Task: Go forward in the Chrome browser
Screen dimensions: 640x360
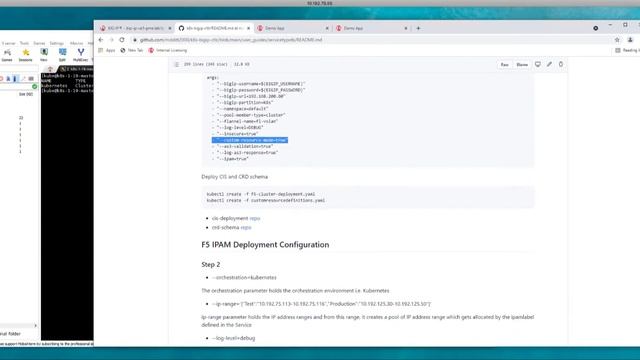Action: (111, 40)
